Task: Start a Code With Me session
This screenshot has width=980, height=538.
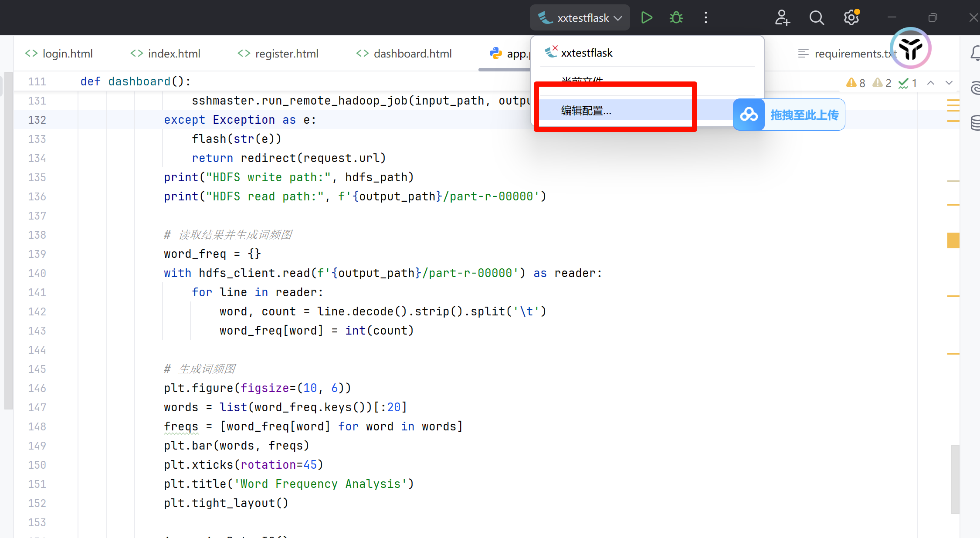Action: click(782, 18)
